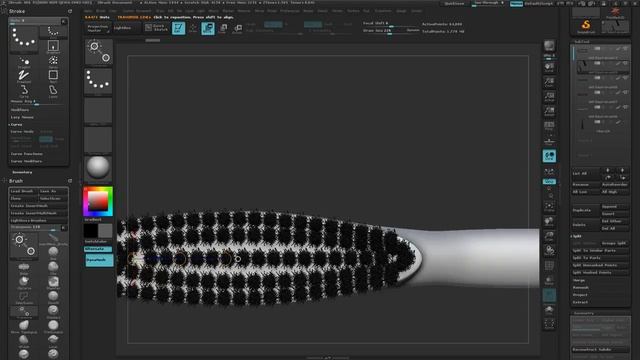640x360 pixels.
Task: Click Split To Parts button
Action: point(600,258)
